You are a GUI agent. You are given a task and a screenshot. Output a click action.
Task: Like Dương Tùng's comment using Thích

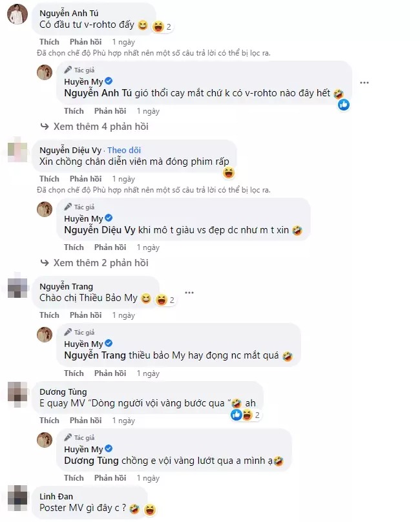point(48,420)
